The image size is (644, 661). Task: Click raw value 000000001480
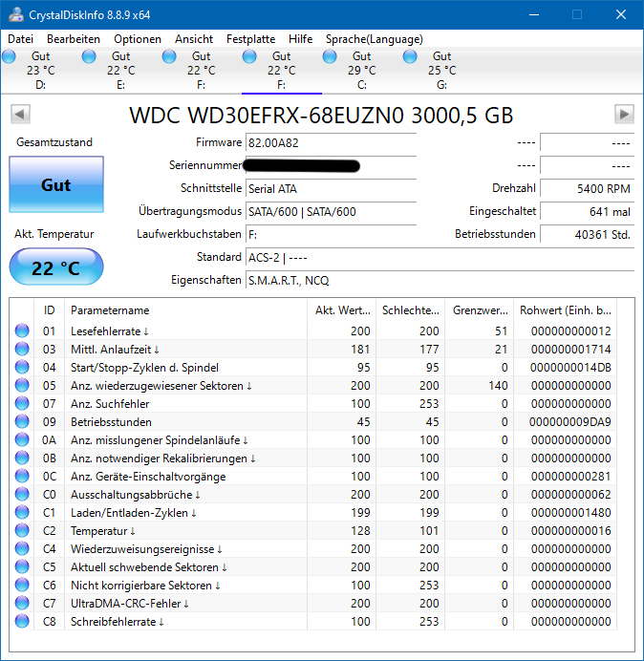pos(571,513)
